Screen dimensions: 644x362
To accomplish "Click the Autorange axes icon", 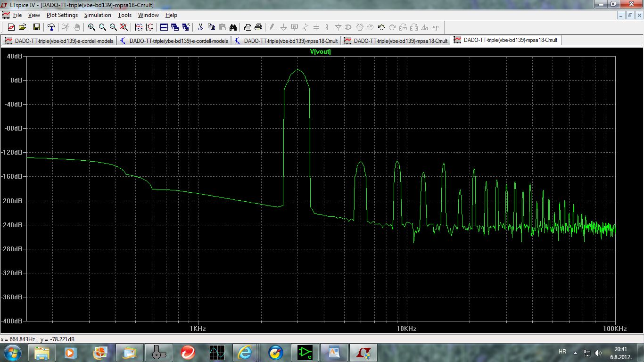I will (x=149, y=27).
